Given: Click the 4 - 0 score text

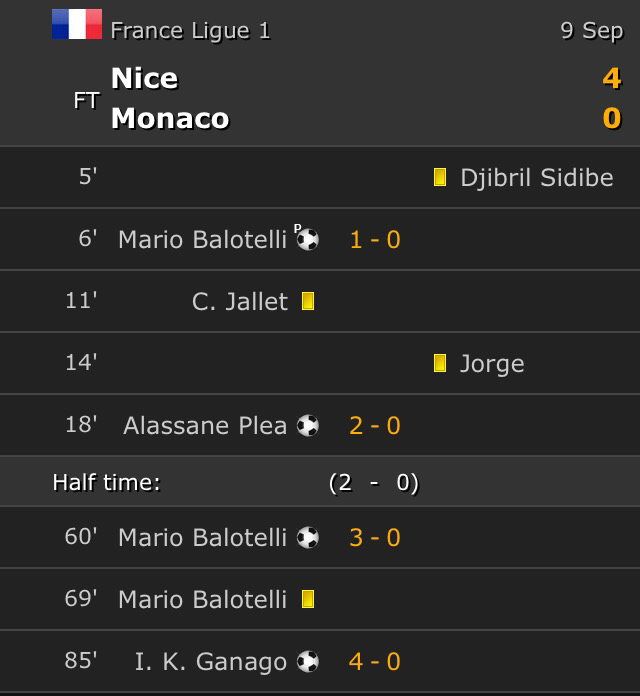Looking at the screenshot, I should tap(375, 662).
